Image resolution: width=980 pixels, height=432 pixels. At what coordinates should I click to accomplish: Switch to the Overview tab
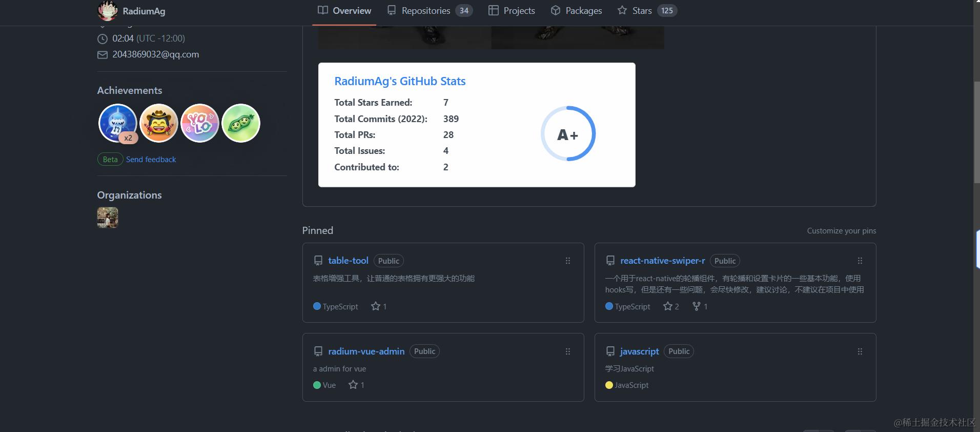click(344, 11)
